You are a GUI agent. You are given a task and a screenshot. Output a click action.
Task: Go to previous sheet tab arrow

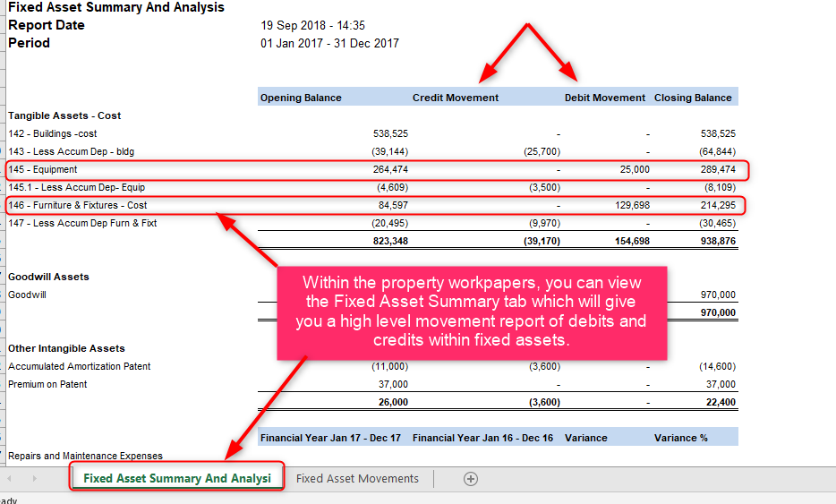click(x=9, y=479)
